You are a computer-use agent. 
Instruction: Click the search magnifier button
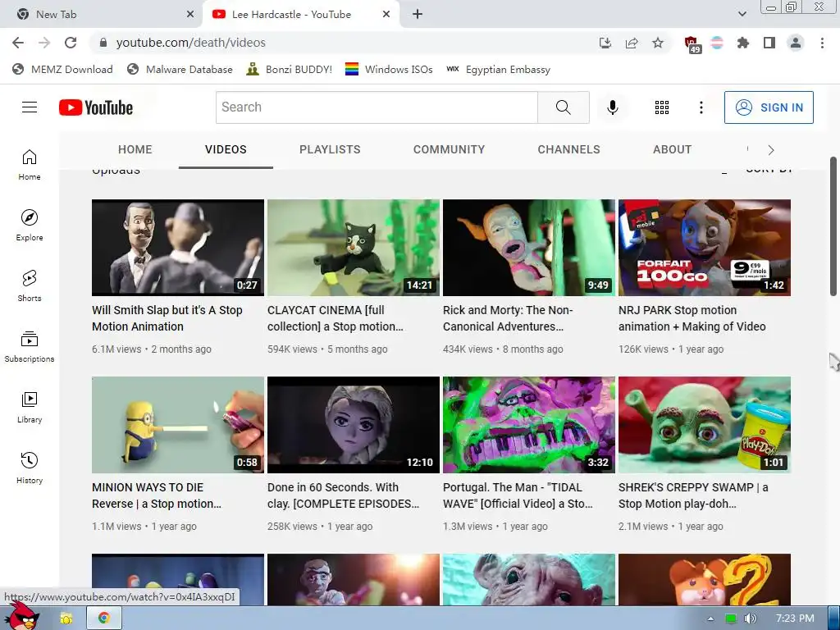[563, 107]
